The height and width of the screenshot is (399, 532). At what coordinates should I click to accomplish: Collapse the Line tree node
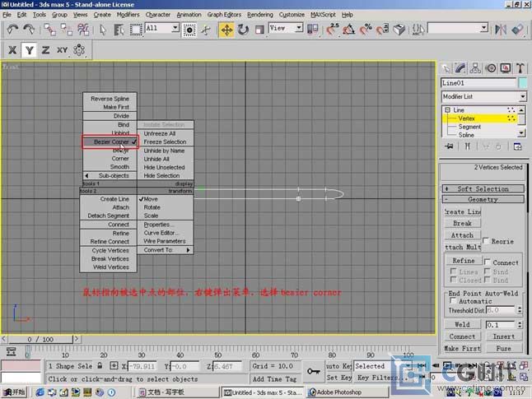[447, 110]
